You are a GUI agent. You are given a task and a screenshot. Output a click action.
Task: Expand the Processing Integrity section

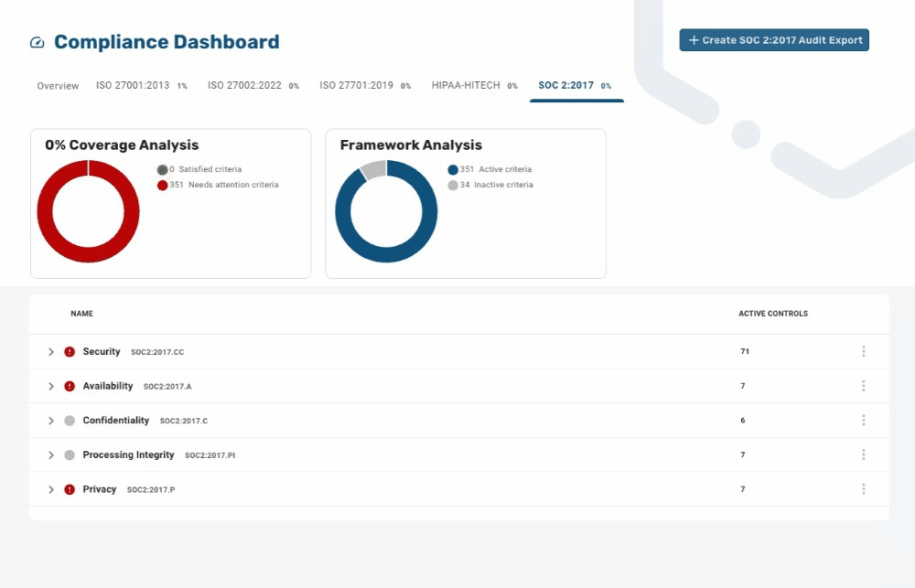click(50, 455)
